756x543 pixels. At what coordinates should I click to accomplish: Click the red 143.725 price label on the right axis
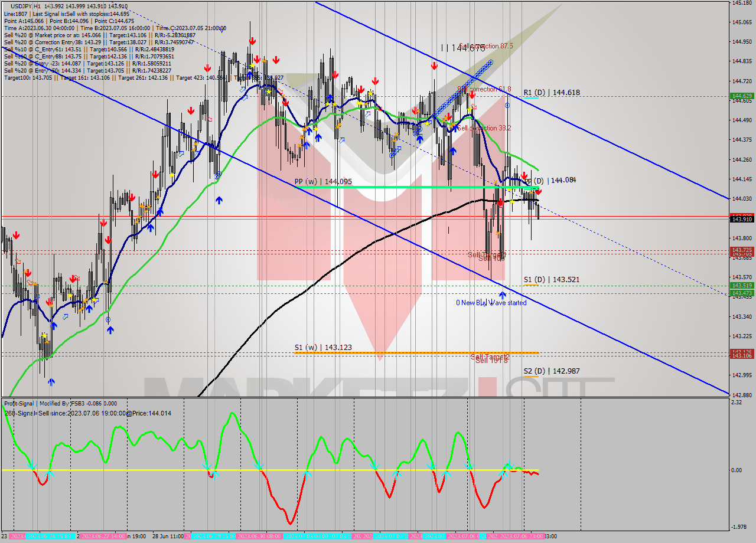click(x=741, y=250)
